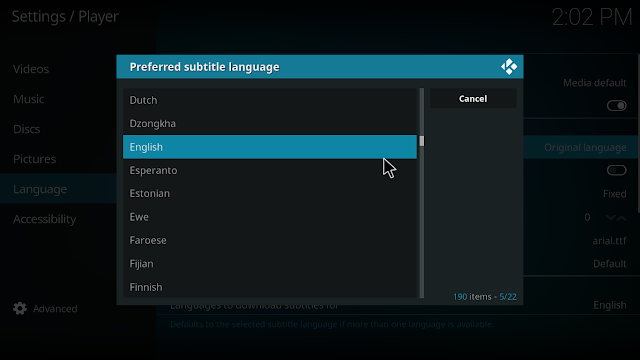Toggle the disabled switch below Original language
This screenshot has width=640, height=360.
coord(616,170)
